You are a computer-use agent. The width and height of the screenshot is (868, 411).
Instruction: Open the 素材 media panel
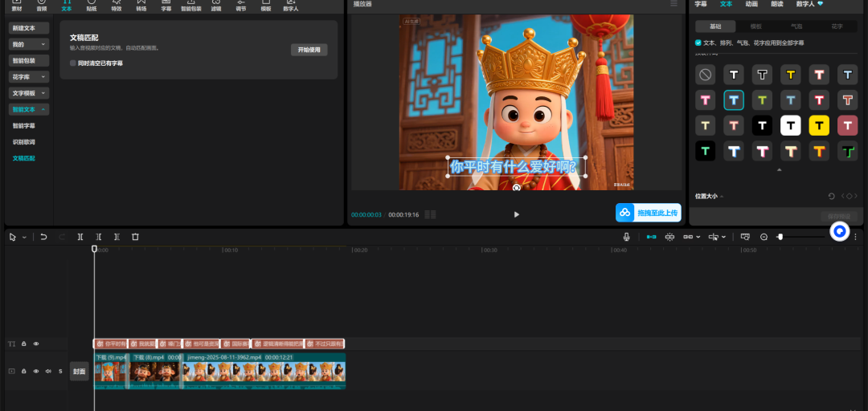(x=17, y=6)
